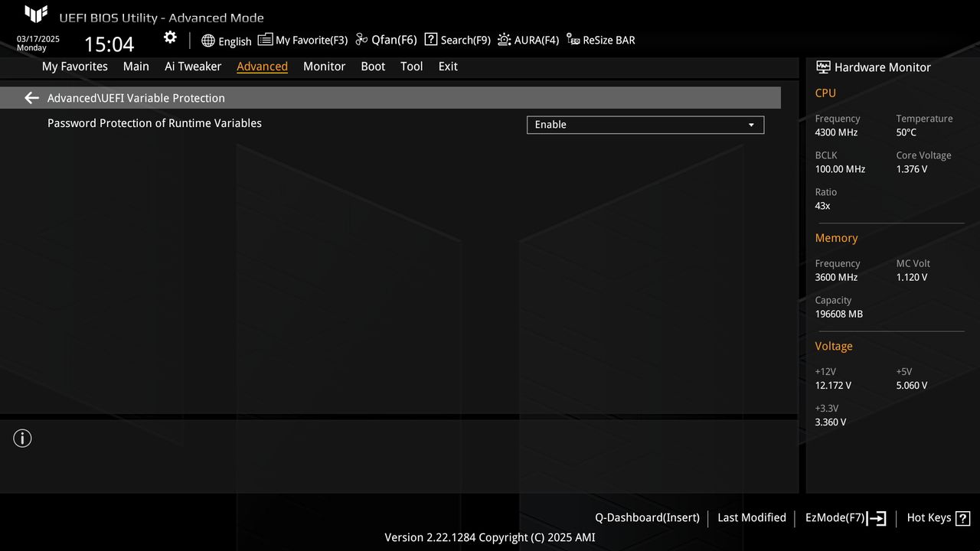Image resolution: width=980 pixels, height=551 pixels.
Task: Open My Favorite(F3) list icon
Action: (265, 40)
